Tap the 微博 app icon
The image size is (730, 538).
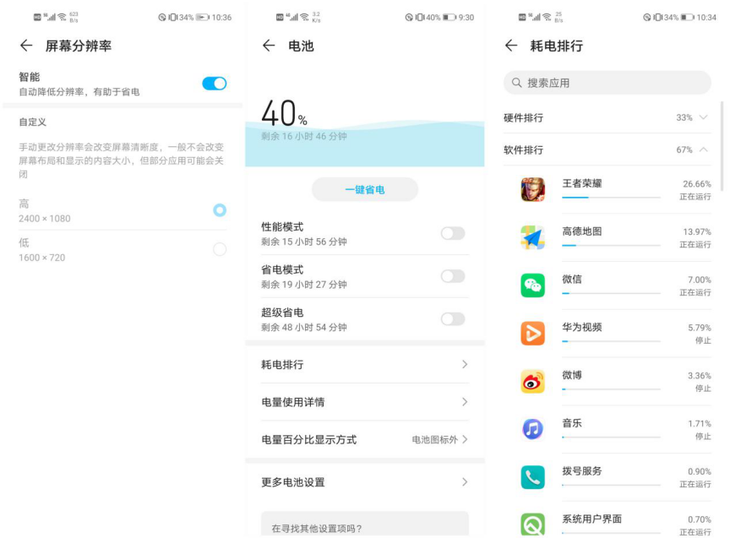(x=532, y=381)
